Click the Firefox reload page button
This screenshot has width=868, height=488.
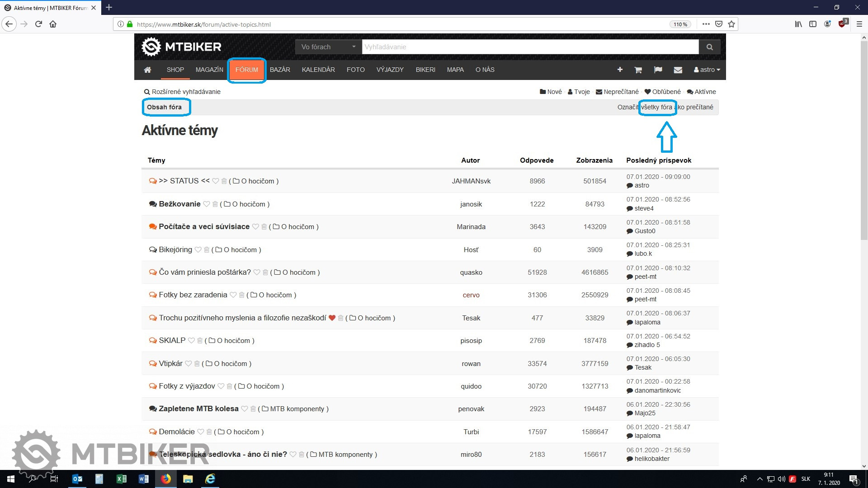[x=38, y=24]
